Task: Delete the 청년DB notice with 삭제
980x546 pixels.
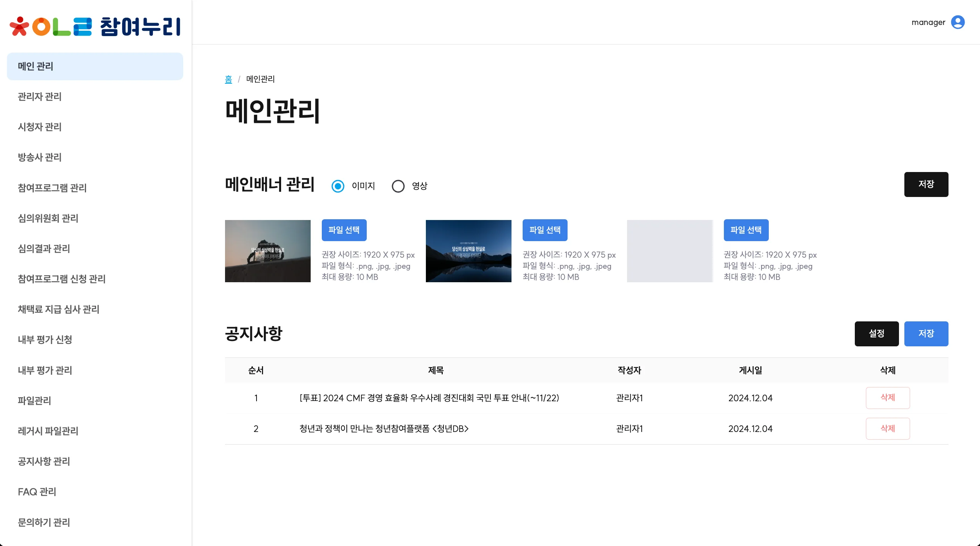Action: [x=887, y=429]
